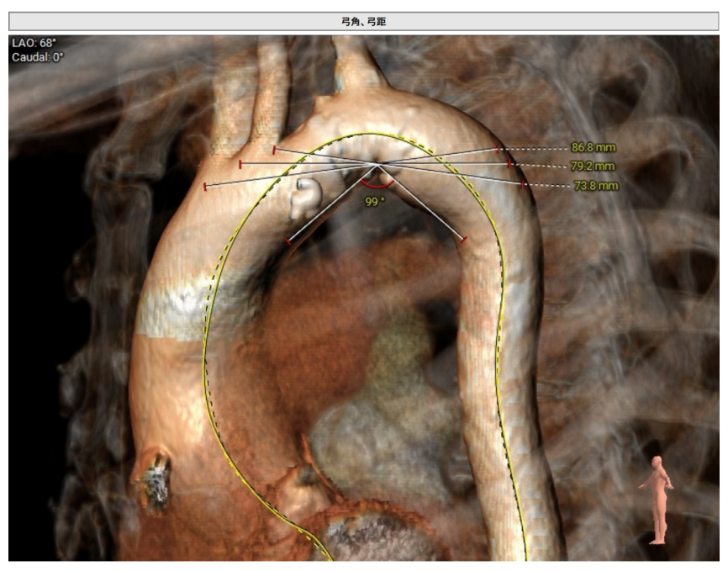Select the 73.8 mm measurement label

pos(596,186)
